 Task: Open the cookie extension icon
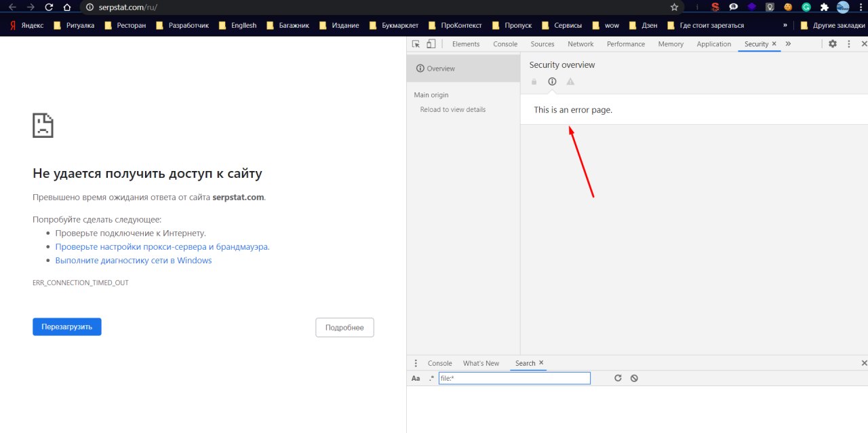click(x=788, y=7)
